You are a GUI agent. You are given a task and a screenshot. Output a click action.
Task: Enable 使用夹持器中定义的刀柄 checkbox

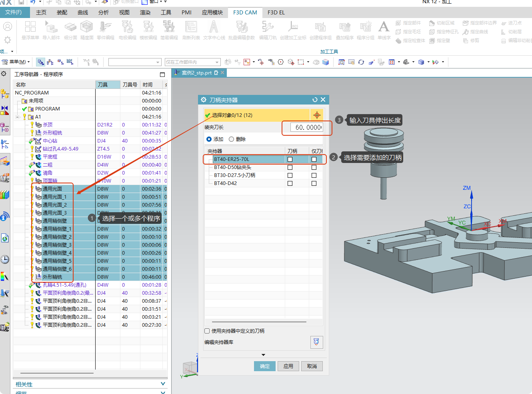(x=207, y=331)
